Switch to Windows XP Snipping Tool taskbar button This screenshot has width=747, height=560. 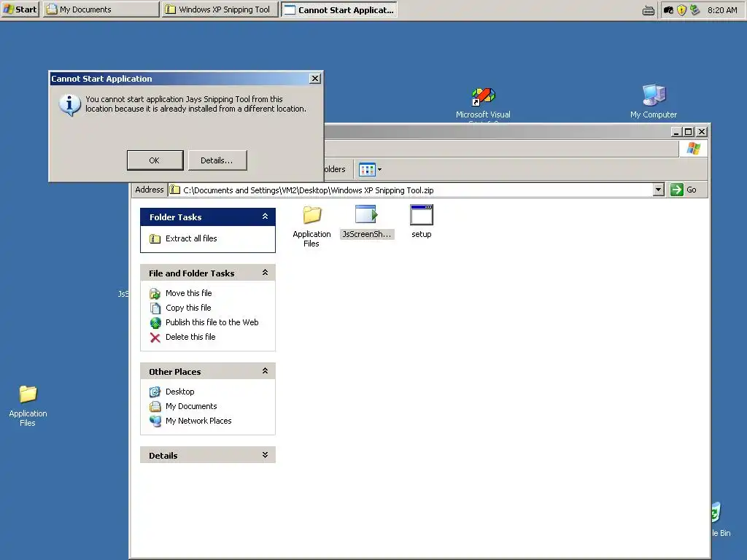pos(220,9)
